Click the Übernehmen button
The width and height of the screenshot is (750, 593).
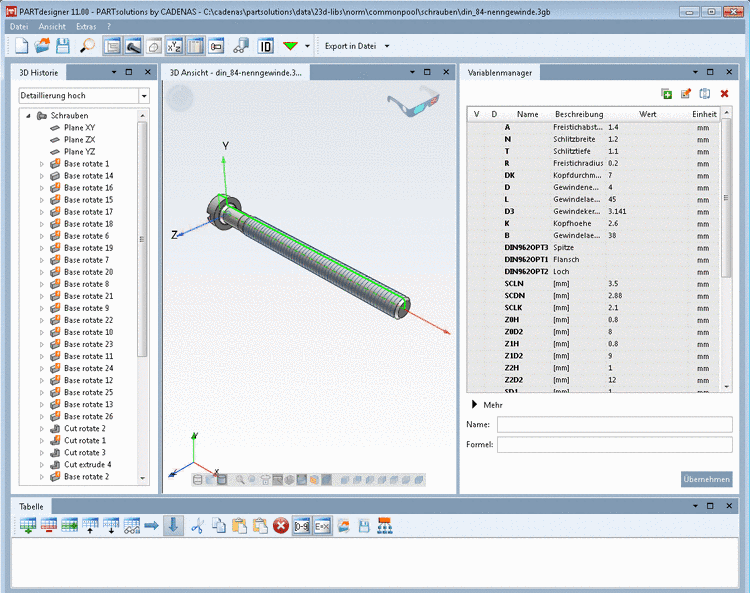tap(706, 479)
